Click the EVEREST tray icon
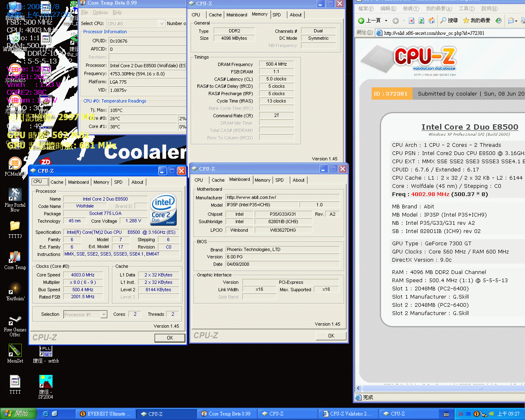This screenshot has width=525, height=420. pyautogui.click(x=477, y=414)
